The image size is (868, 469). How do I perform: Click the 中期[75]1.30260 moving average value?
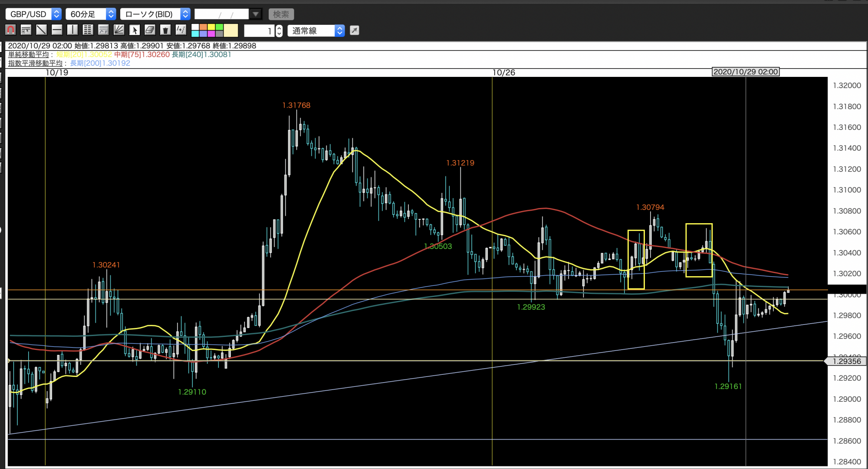coord(142,54)
